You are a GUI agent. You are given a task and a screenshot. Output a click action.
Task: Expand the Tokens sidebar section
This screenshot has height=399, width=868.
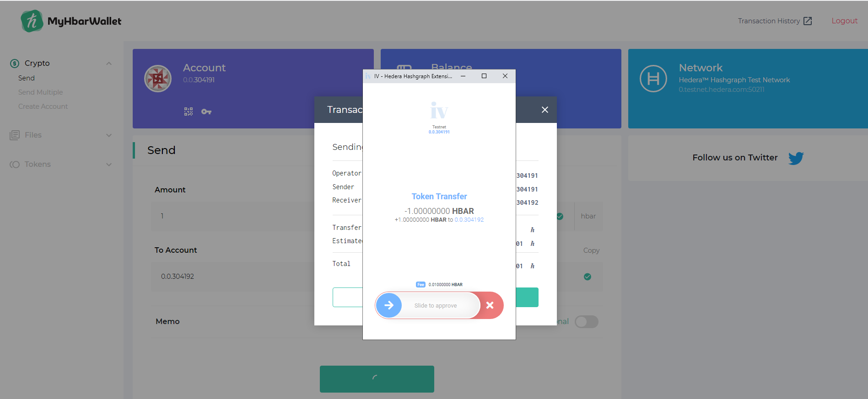pyautogui.click(x=109, y=165)
